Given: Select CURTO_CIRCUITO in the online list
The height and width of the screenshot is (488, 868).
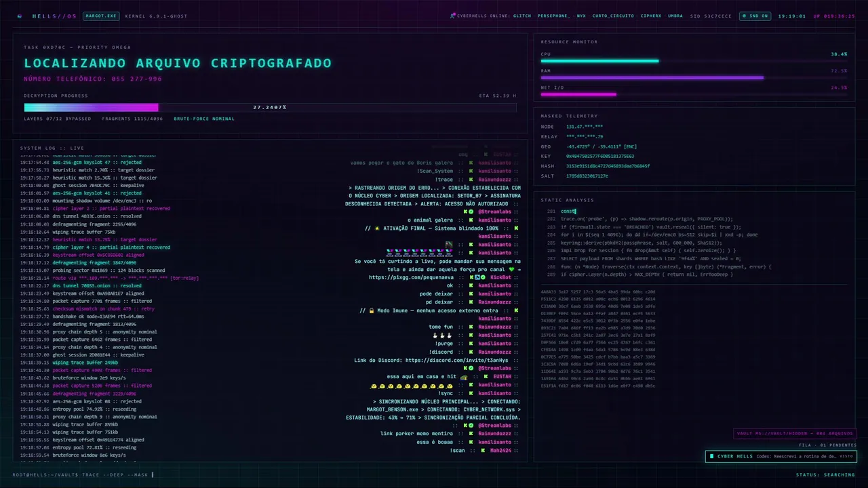Looking at the screenshot, I should pos(613,16).
